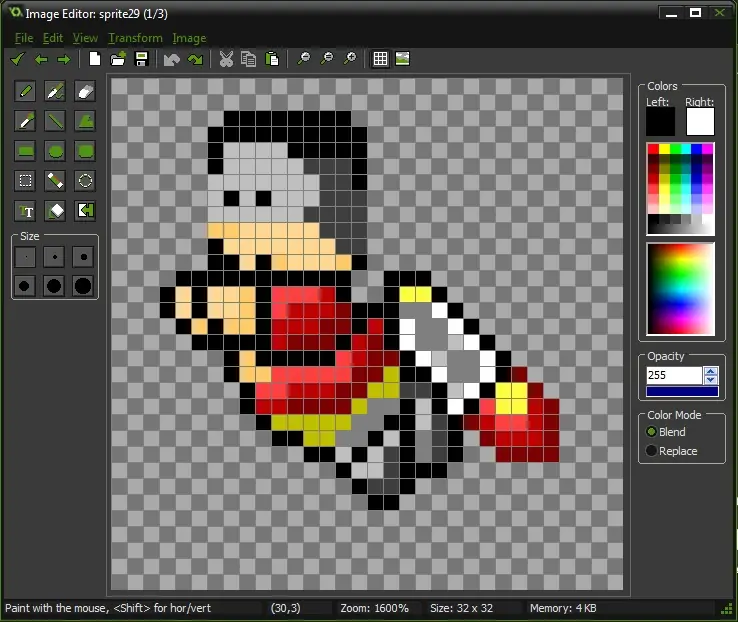
Task: Click the 'Zoom: 1600%' status text
Action: click(374, 608)
